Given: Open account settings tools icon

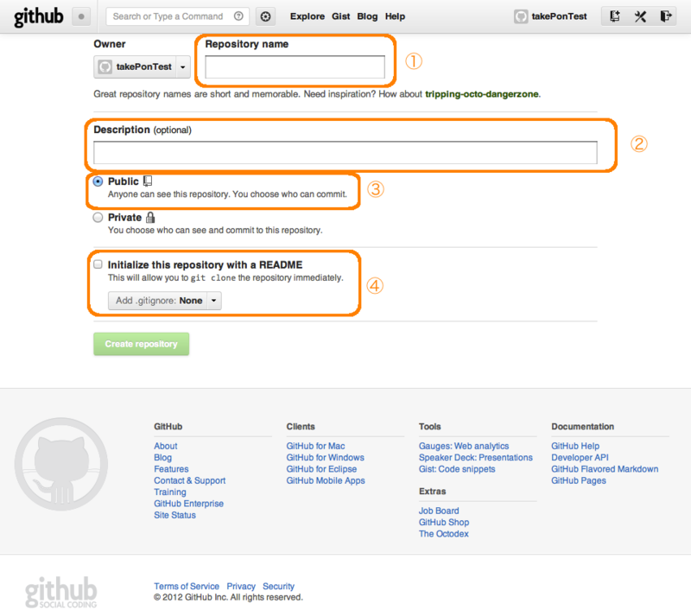Looking at the screenshot, I should tap(640, 16).
